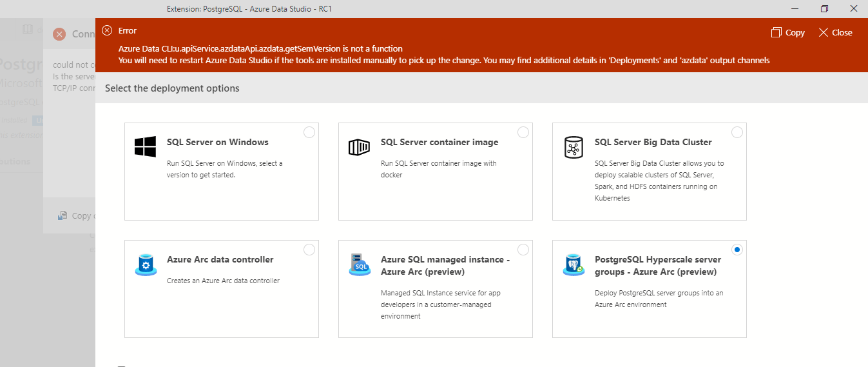This screenshot has height=367, width=868.
Task: Click 'PostgreSQL Hyperscale server groups' card title
Action: pyautogui.click(x=658, y=265)
